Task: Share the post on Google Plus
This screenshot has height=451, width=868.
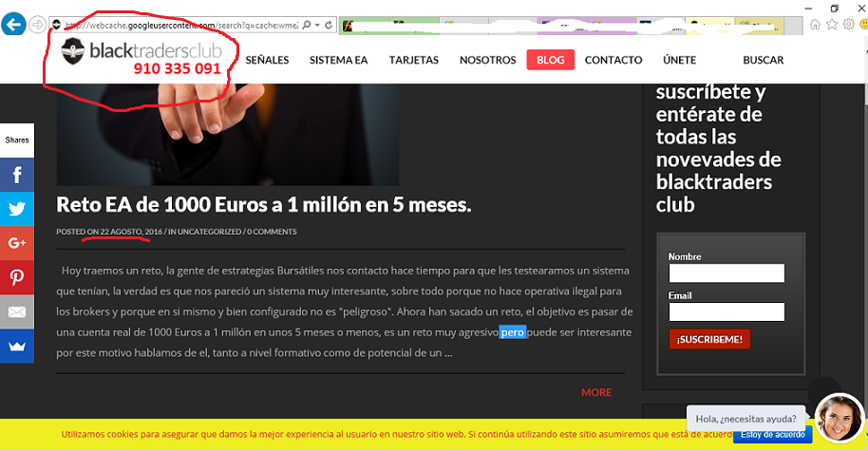Action: click(x=17, y=243)
